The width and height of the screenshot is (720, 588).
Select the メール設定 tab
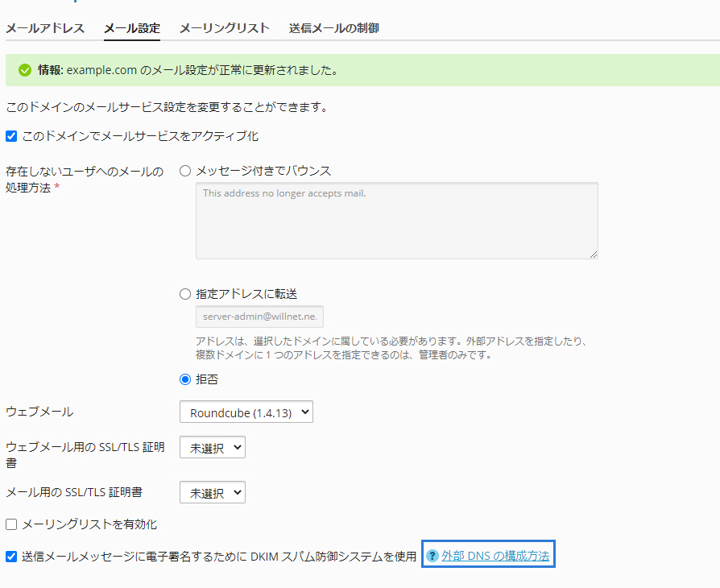[132, 28]
